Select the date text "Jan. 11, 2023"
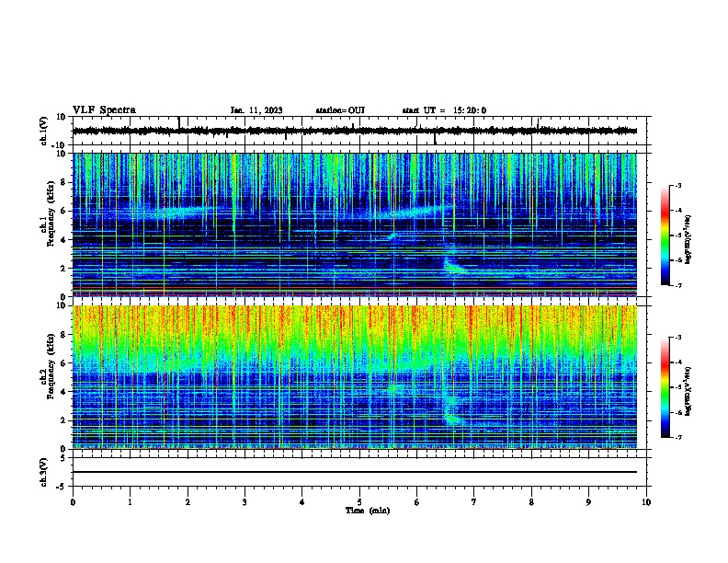The image size is (728, 563). (256, 110)
